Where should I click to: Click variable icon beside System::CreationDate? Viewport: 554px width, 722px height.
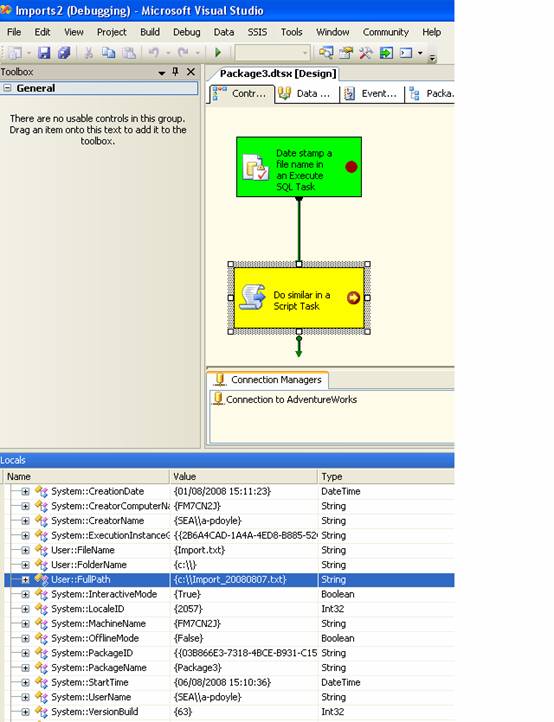click(x=41, y=491)
